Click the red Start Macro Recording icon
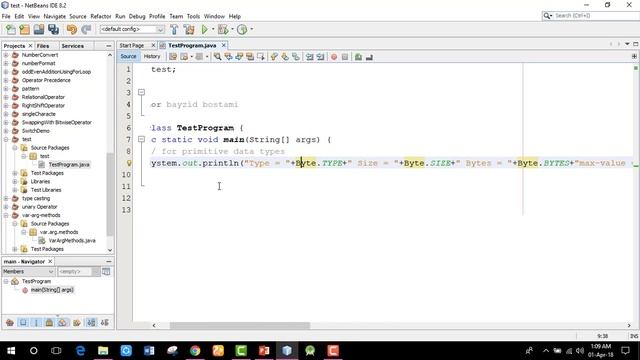Viewport: 640px width, 360px height. coord(334,57)
